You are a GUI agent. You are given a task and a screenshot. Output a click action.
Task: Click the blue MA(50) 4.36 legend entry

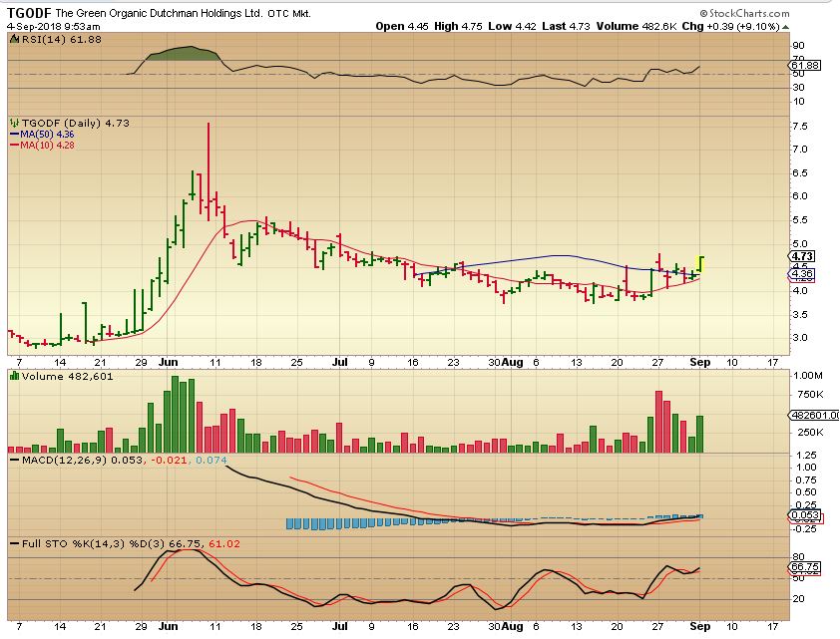[x=42, y=135]
